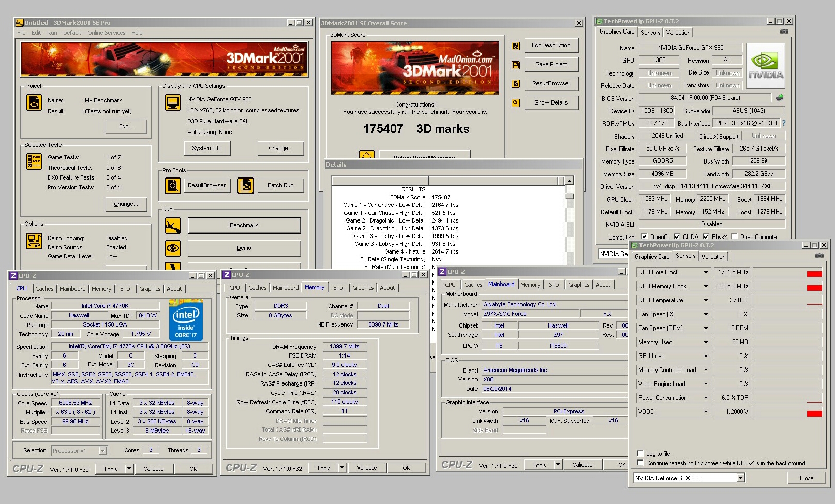Open the Online Services menu
This screenshot has height=504, width=835.
(107, 33)
